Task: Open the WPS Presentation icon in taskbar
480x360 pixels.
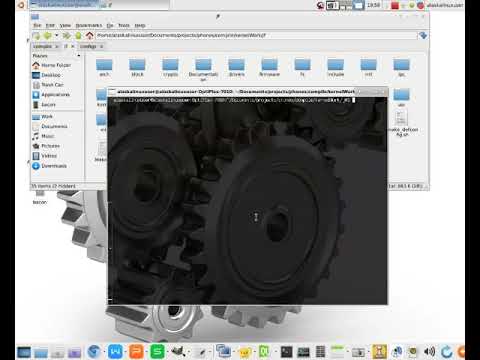Action: [x=136, y=351]
